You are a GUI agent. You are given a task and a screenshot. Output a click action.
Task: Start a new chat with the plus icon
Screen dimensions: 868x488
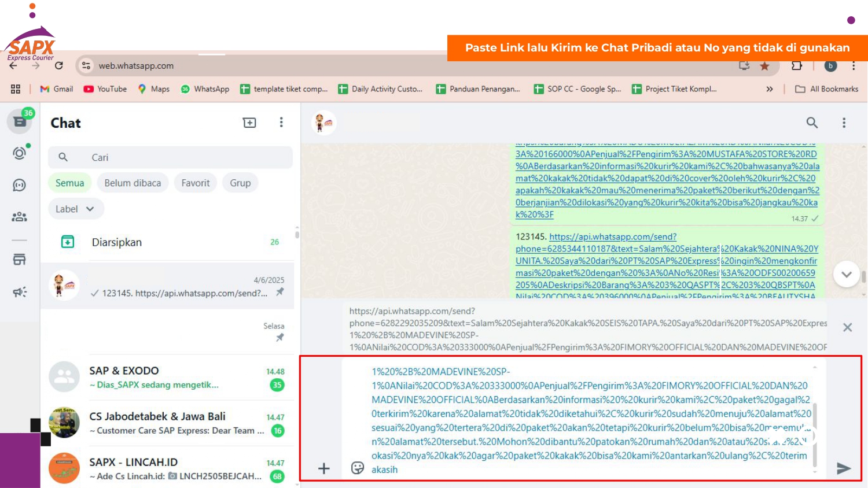point(249,123)
